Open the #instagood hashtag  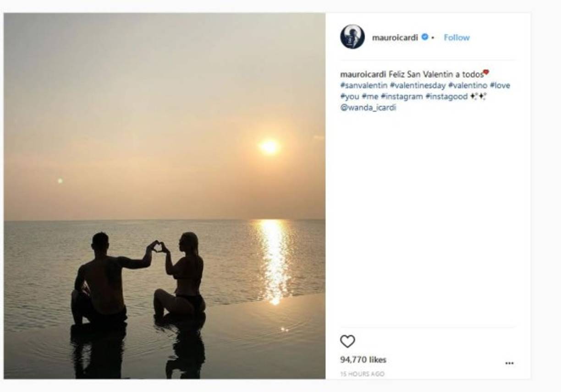coord(446,97)
